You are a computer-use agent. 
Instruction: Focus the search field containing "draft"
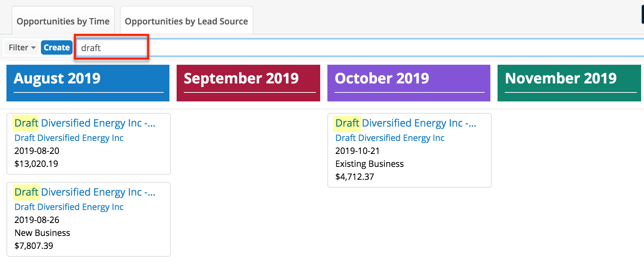click(111, 48)
